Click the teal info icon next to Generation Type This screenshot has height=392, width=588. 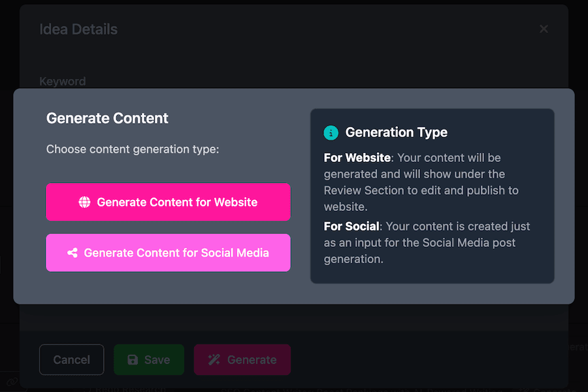click(x=330, y=133)
